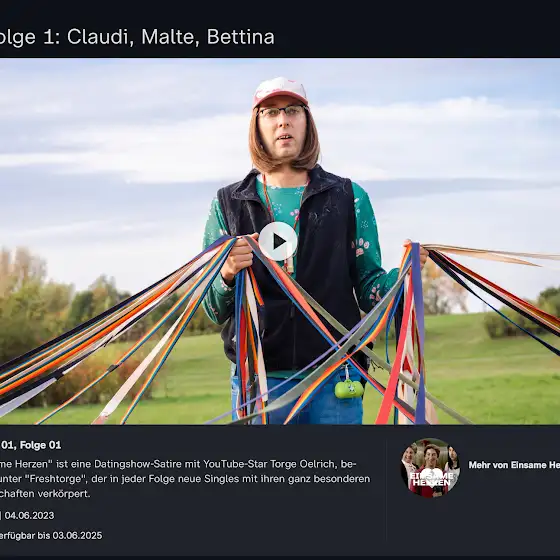
Task: Play the episode using the center play button
Action: point(278,241)
